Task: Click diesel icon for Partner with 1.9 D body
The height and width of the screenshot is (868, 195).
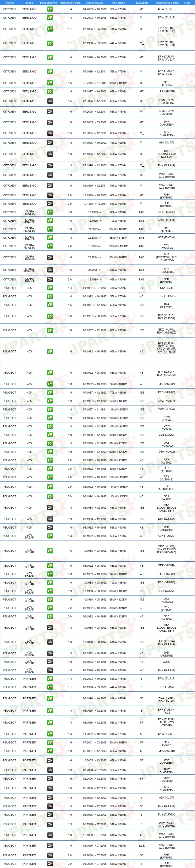Action: [50, 846]
